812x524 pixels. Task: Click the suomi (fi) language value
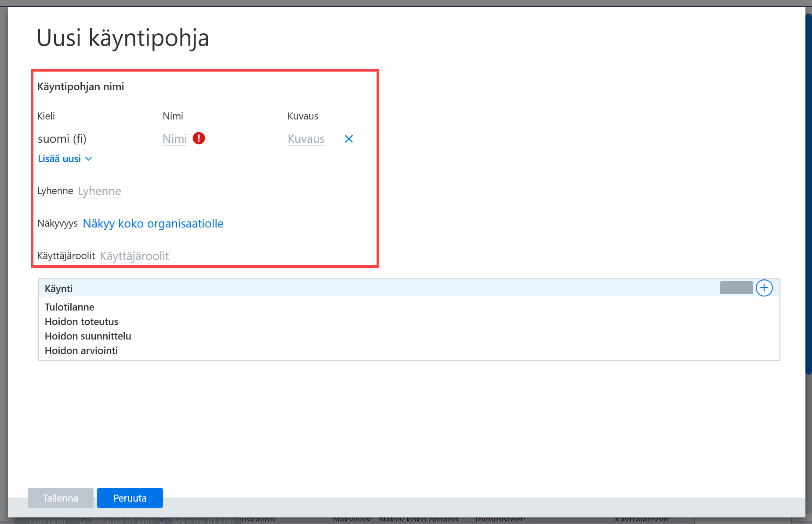[x=62, y=139]
